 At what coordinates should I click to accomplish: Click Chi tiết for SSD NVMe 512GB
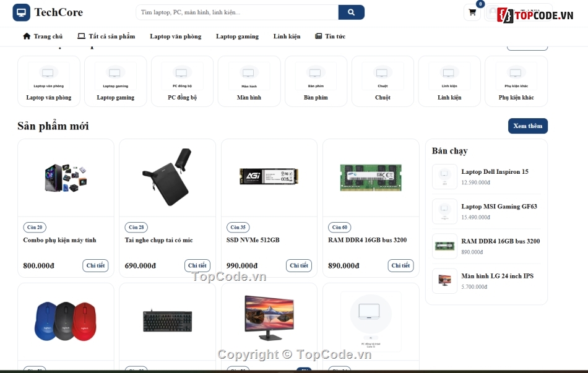coord(299,265)
